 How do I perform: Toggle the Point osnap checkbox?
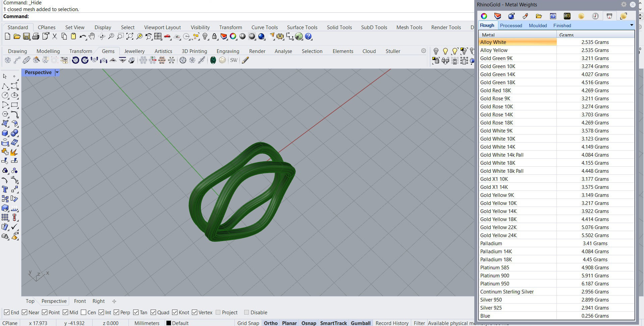click(45, 312)
